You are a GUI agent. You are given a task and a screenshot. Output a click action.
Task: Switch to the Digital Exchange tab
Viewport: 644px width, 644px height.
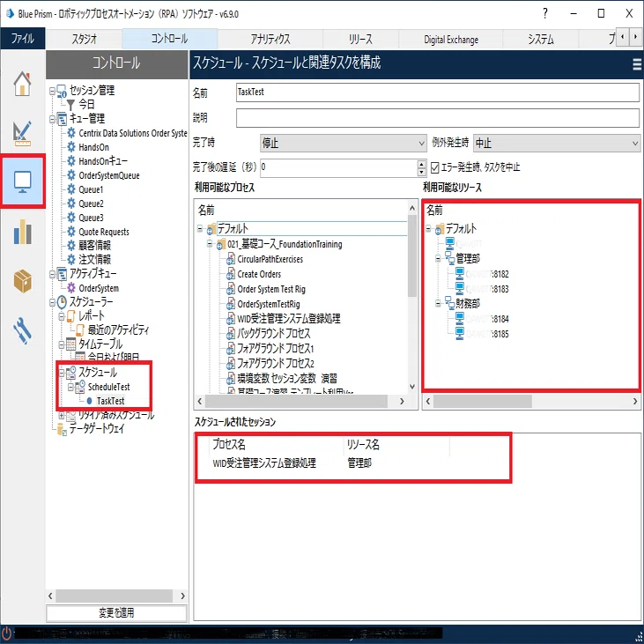pyautogui.click(x=451, y=40)
